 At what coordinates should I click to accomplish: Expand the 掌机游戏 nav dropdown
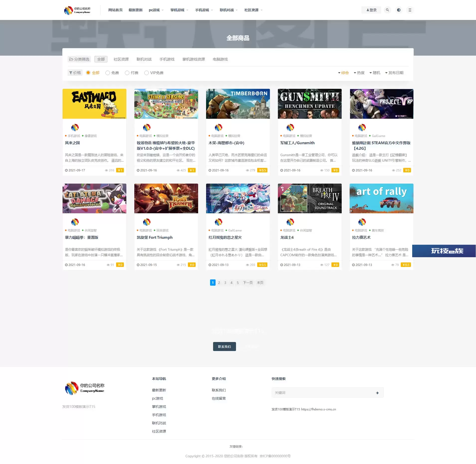click(x=179, y=10)
